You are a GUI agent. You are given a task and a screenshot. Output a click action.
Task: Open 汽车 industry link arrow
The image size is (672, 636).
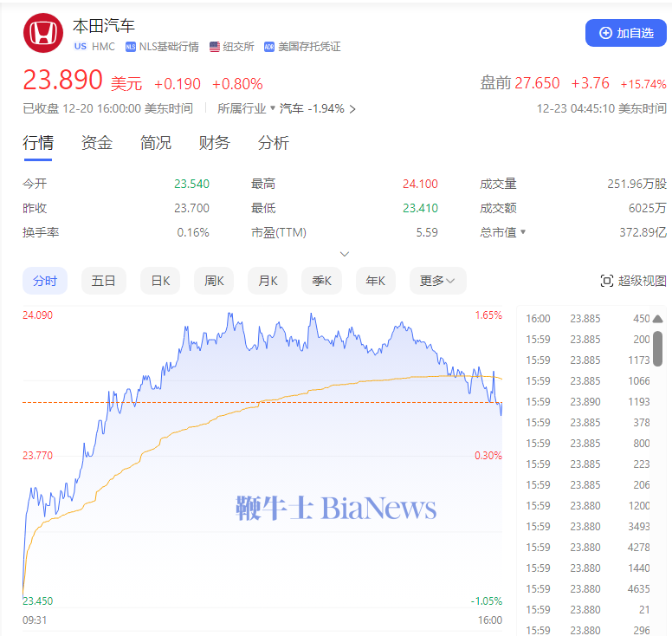pos(352,109)
